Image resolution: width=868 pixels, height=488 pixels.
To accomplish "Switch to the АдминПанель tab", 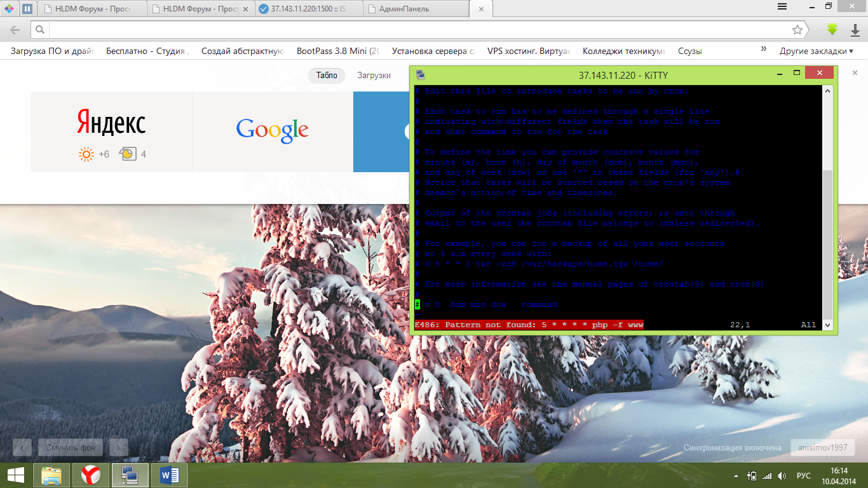I will coord(416,9).
